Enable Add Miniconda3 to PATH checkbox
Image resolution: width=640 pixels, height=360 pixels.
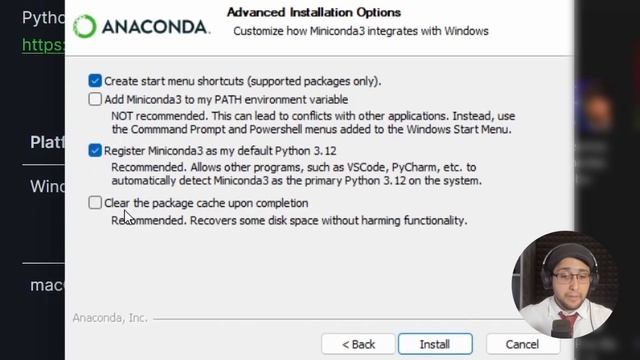(95, 99)
